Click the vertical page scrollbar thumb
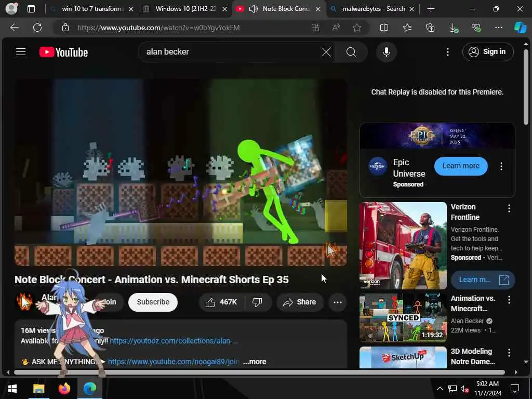 coord(526,87)
